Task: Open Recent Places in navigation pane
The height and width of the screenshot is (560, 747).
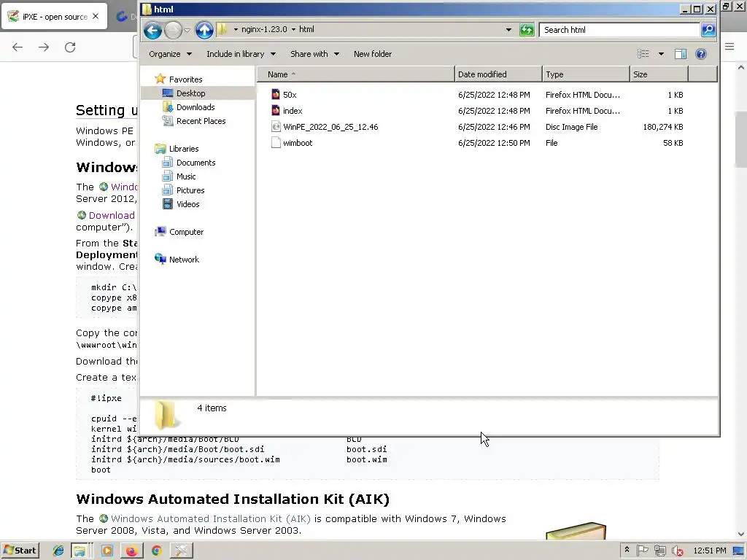Action: point(201,121)
